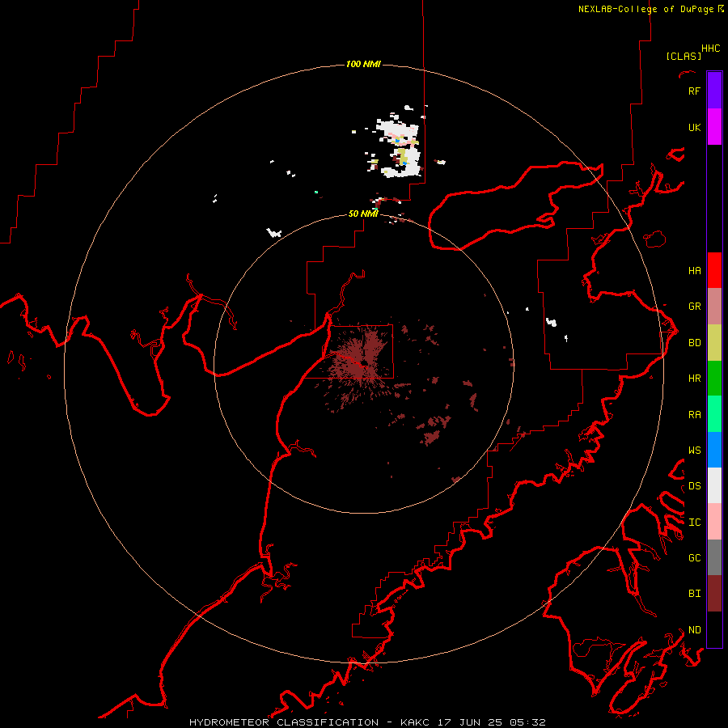Screen dimensions: 728x728
Task: Click the WS legend label
Action: 694,451
